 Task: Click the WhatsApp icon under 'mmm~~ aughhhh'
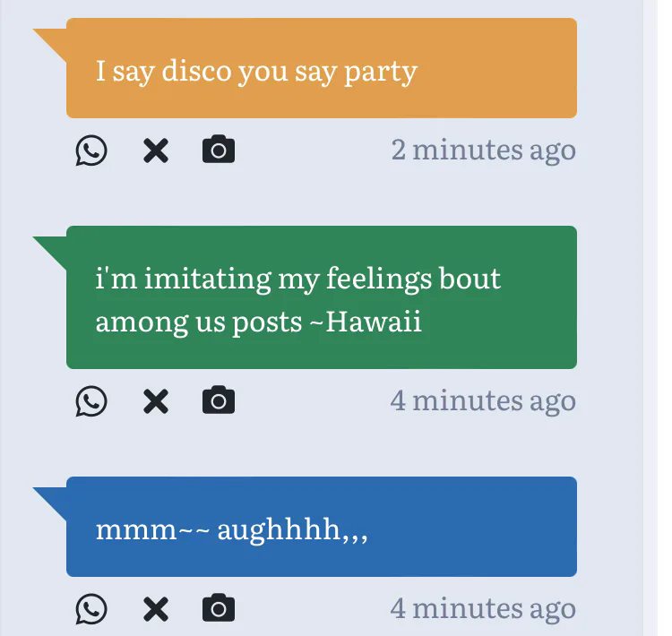(90, 610)
